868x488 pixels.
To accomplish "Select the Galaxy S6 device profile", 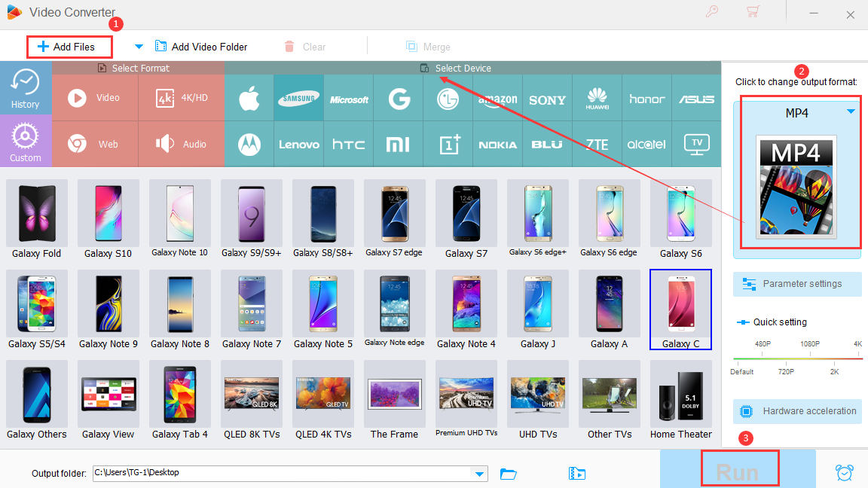I will [681, 219].
